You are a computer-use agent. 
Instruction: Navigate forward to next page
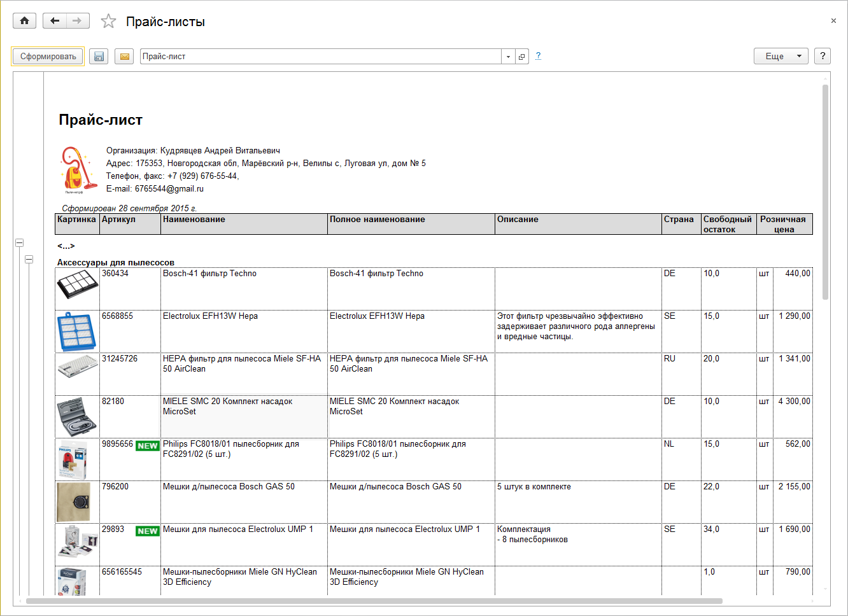click(x=77, y=21)
